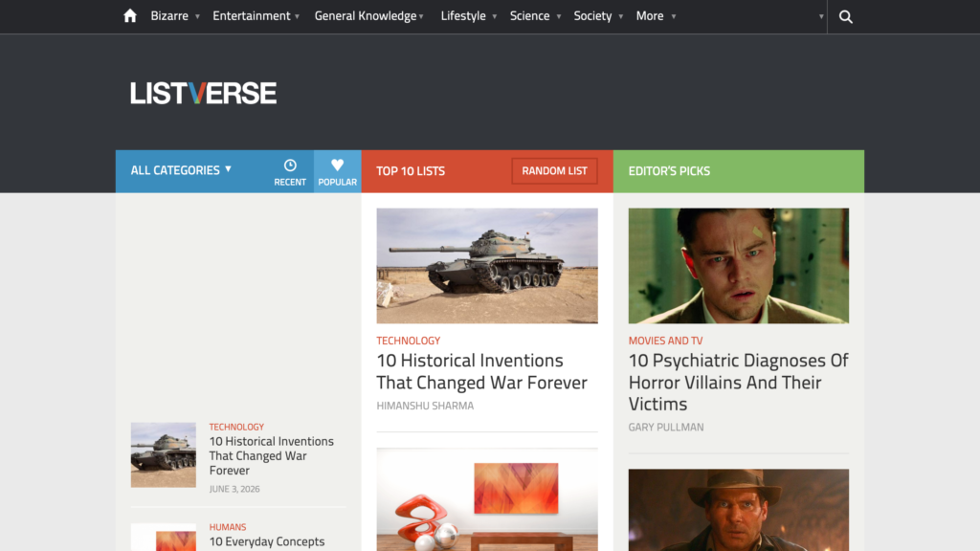Viewport: 980px width, 551px height.
Task: Open the Lifestyle menu item
Action: (463, 15)
